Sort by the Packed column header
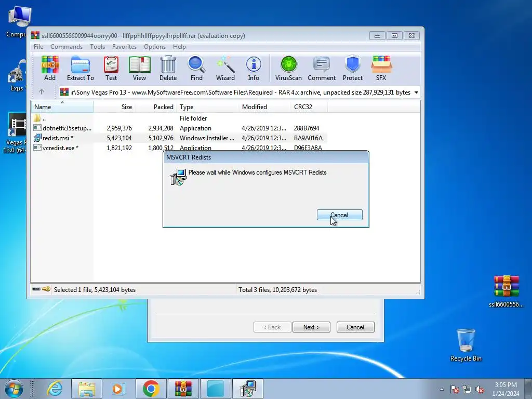Image resolution: width=532 pixels, height=399 pixels. point(156,107)
